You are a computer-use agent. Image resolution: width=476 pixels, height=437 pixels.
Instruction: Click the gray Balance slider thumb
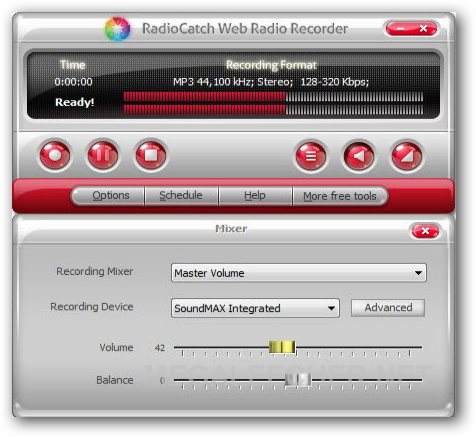298,379
